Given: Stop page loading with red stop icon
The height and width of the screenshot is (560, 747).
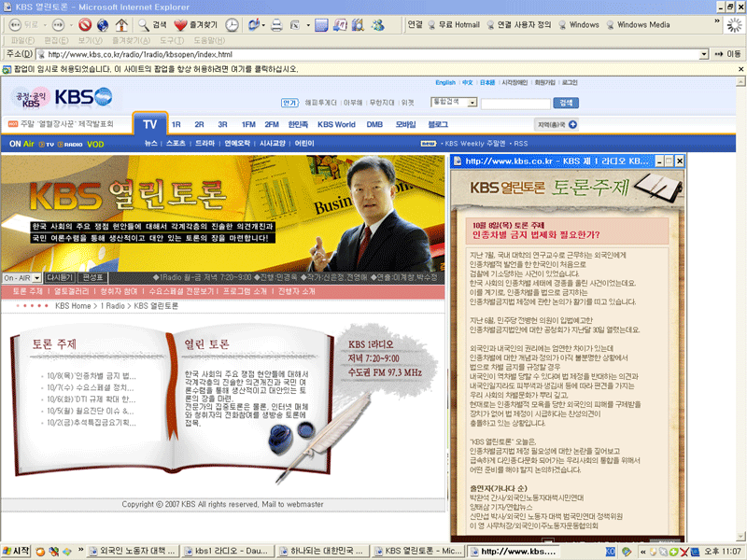Looking at the screenshot, I should click(x=85, y=25).
